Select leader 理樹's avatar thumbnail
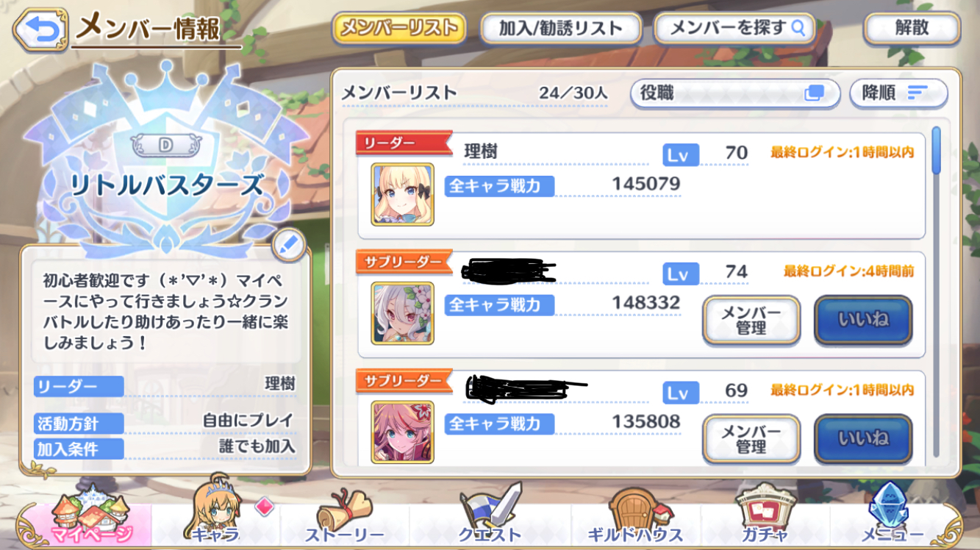Screen dimensions: 980x550 coord(402,194)
